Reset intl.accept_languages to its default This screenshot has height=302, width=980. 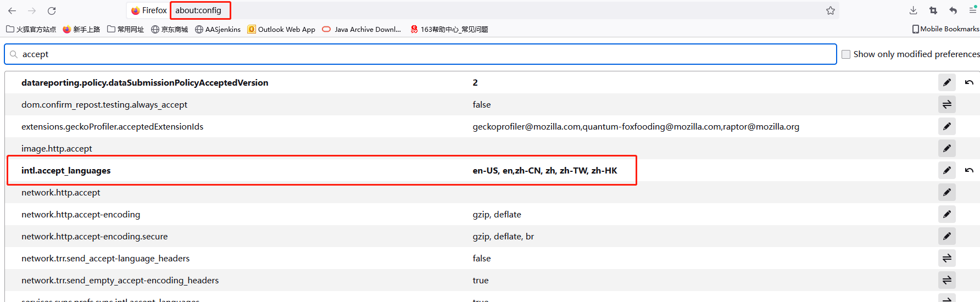(x=969, y=170)
